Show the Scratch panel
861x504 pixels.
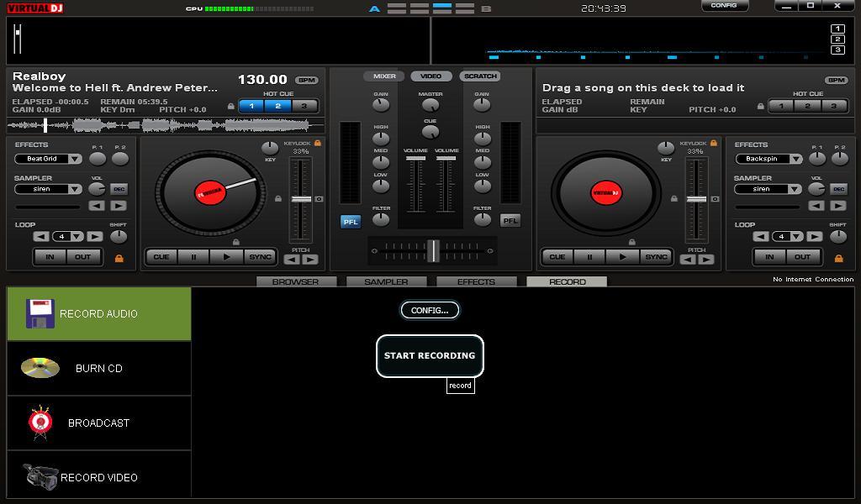click(x=480, y=76)
